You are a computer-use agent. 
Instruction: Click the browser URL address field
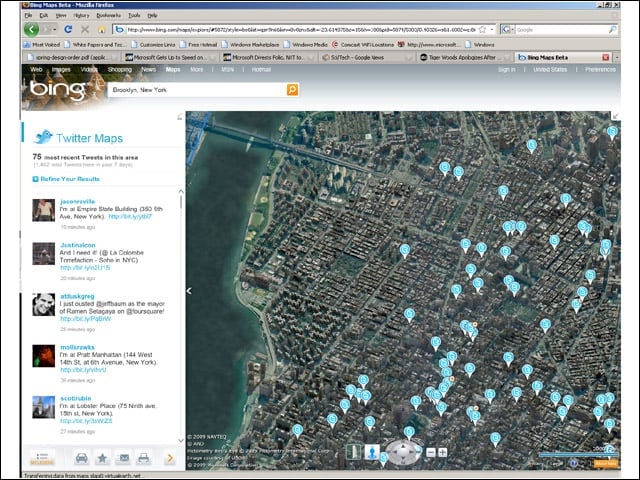coord(301,29)
